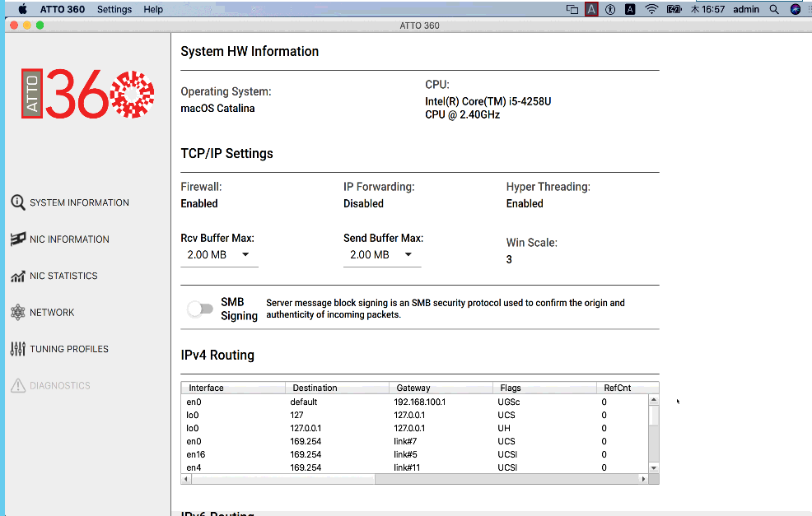Image resolution: width=812 pixels, height=516 pixels.
Task: Click the Siri icon in menu bar
Action: click(796, 9)
